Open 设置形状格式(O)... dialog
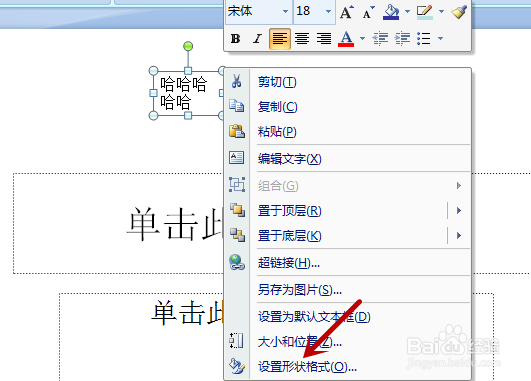Screen dimensions: 531x381 (348, 366)
